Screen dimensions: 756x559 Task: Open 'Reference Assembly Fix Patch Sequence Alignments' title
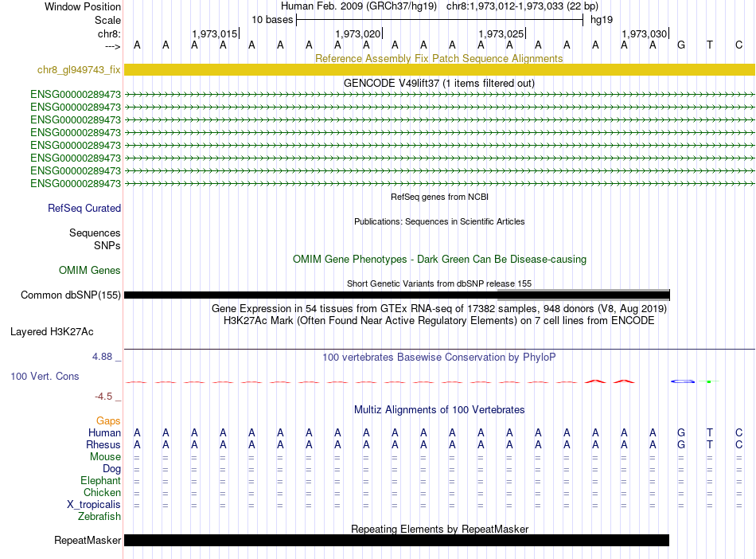tap(439, 58)
